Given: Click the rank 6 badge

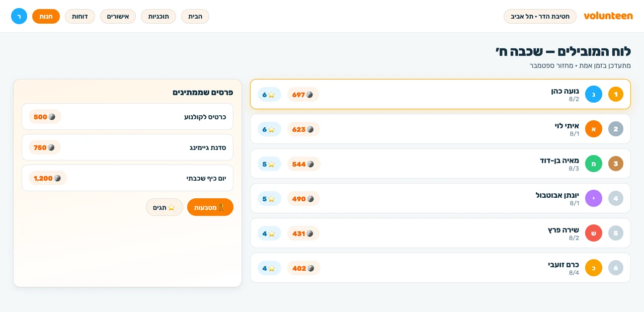Looking at the screenshot, I should [616, 268].
